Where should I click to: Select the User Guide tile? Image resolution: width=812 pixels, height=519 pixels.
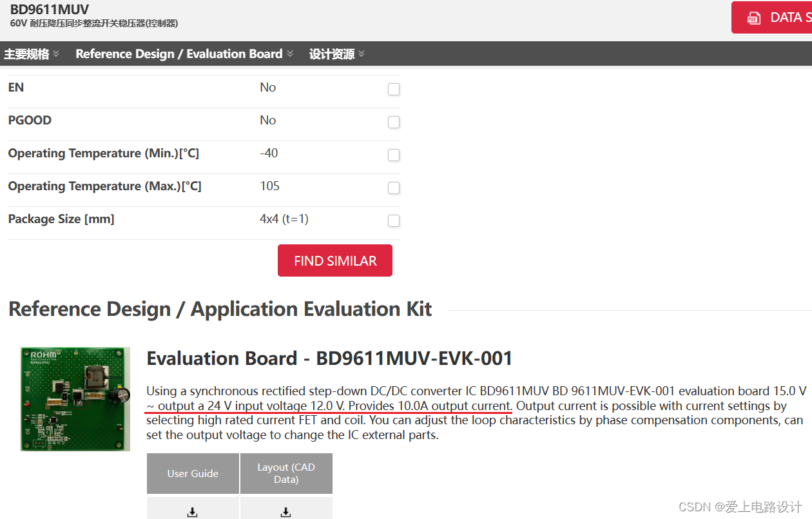pyautogui.click(x=193, y=474)
